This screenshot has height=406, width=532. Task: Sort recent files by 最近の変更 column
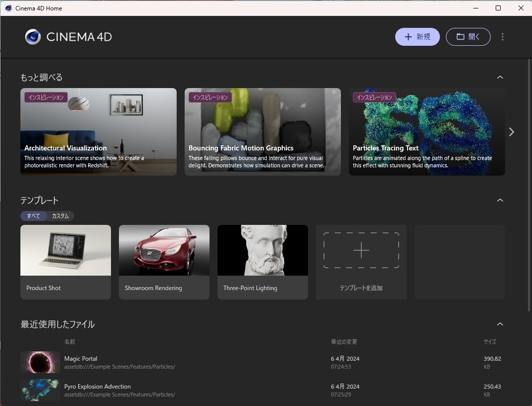[344, 342]
